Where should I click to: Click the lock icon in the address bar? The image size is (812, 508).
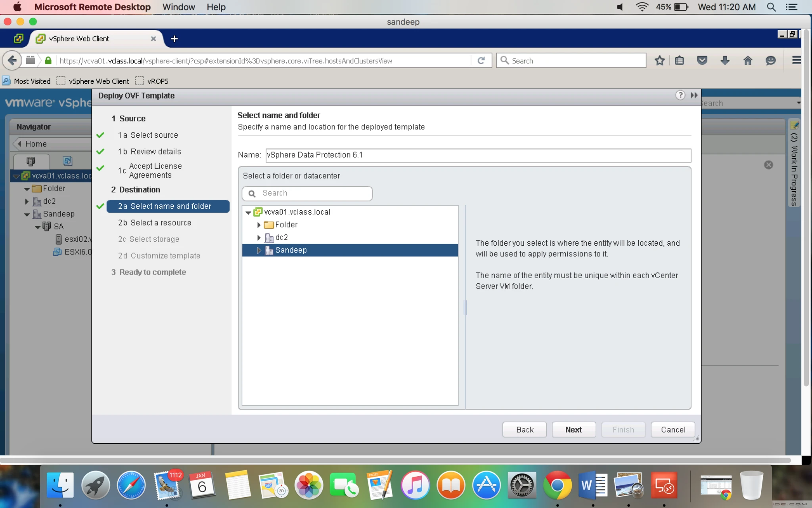[x=48, y=61]
